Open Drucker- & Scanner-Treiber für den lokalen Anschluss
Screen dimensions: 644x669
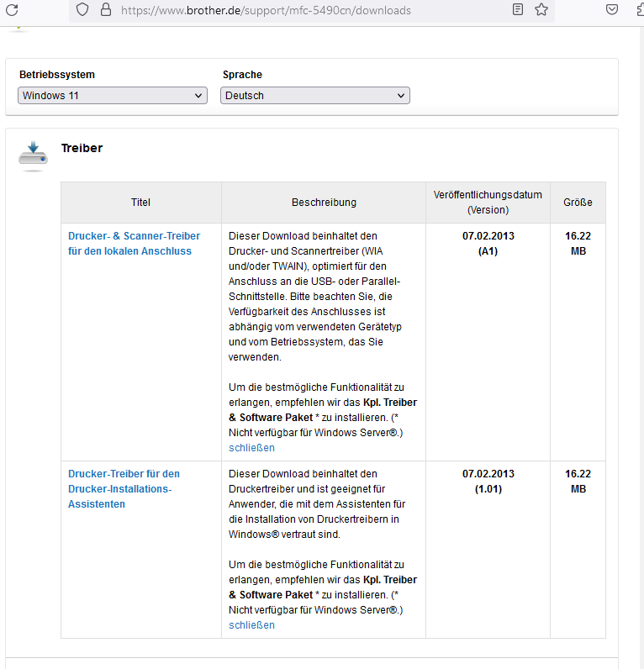(134, 244)
